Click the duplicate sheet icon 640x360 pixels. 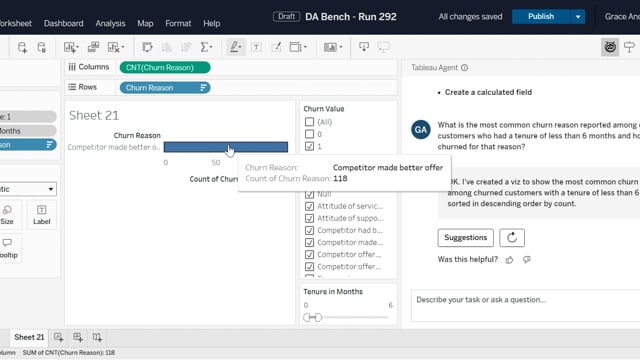[93, 47]
